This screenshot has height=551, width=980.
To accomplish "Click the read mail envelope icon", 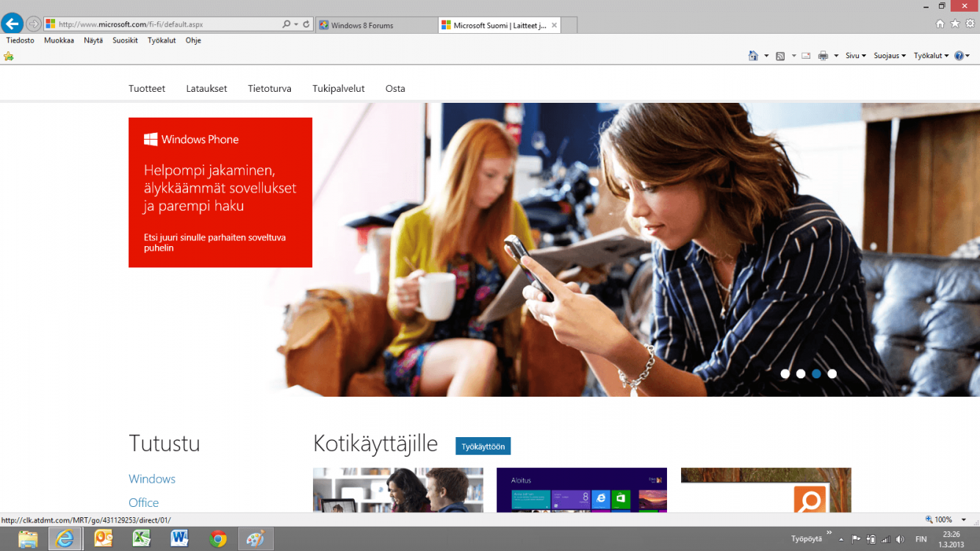I will point(806,56).
